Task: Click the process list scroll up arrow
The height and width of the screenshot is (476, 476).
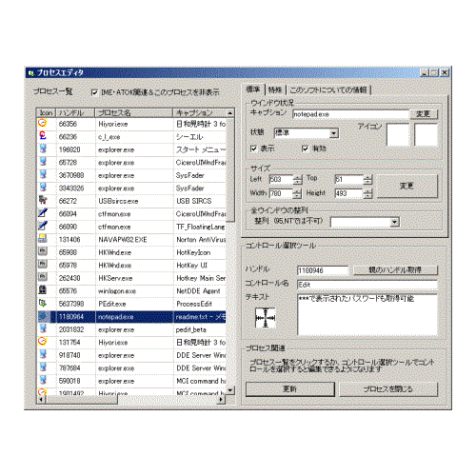Action: (230, 113)
